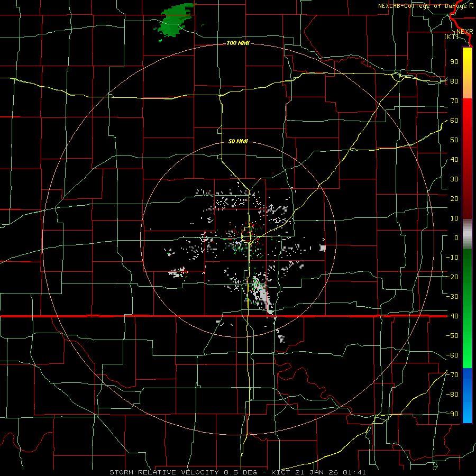Click the 60 value on the velocity scale
The width and height of the screenshot is (476, 476).
[x=454, y=120]
